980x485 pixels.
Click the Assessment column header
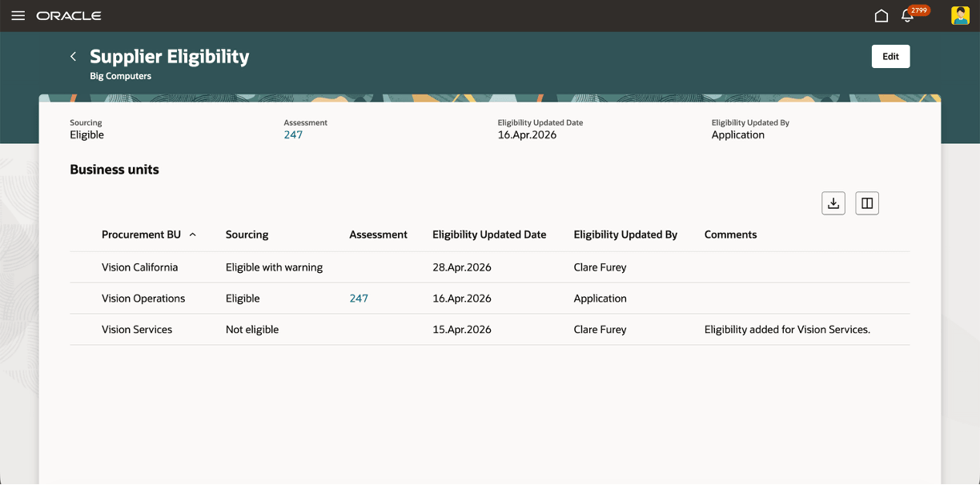pyautogui.click(x=378, y=234)
